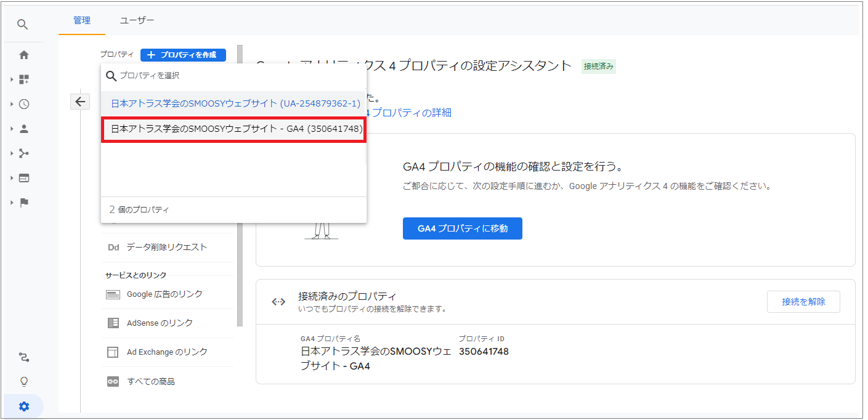
Task: Click the admin column vertical scrollbar
Action: click(x=240, y=185)
